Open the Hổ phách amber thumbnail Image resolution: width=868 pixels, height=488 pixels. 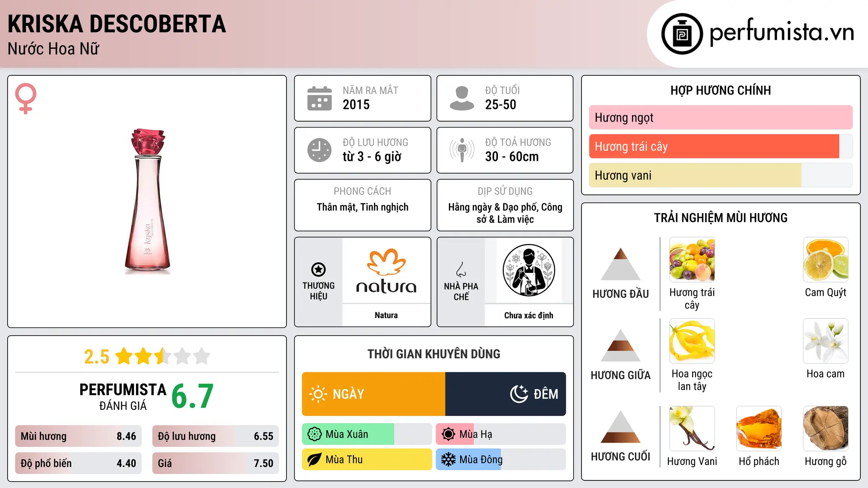(x=759, y=428)
